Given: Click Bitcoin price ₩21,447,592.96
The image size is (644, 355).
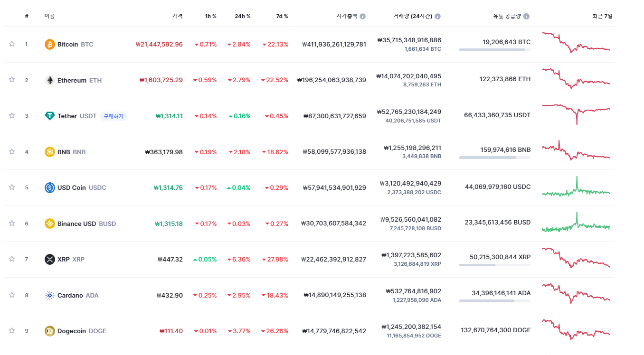Looking at the screenshot, I should [x=159, y=44].
